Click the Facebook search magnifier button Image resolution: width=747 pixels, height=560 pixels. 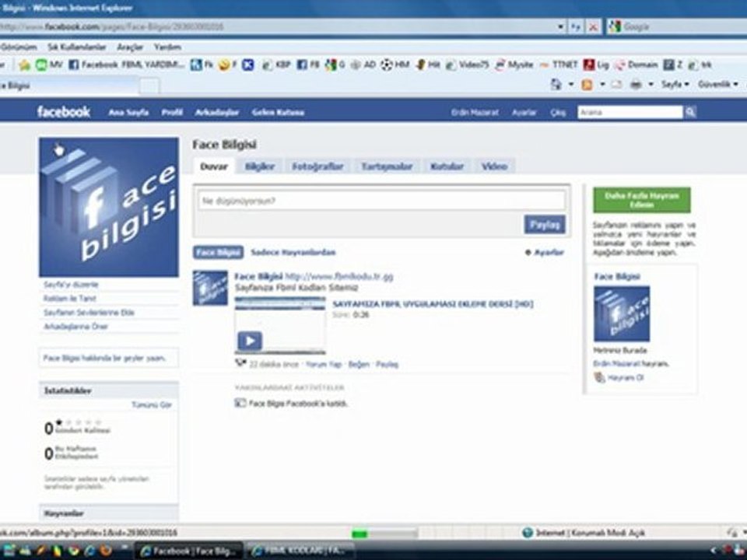pyautogui.click(x=690, y=112)
